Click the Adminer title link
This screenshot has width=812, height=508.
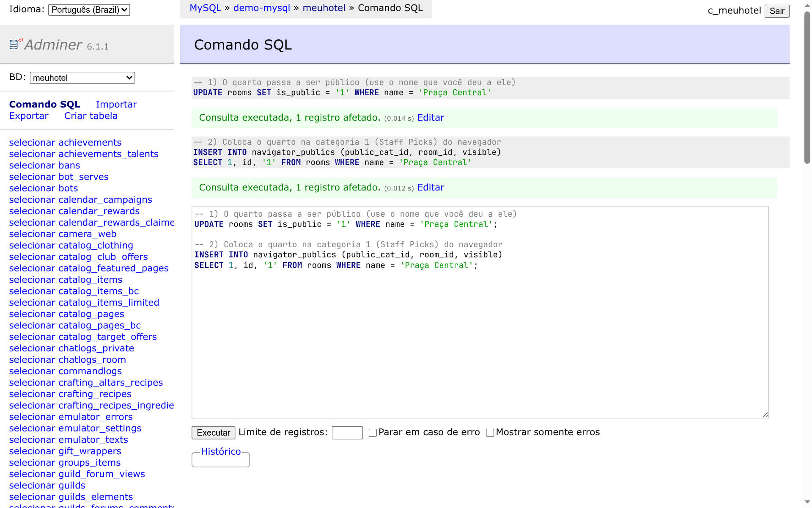tap(53, 44)
